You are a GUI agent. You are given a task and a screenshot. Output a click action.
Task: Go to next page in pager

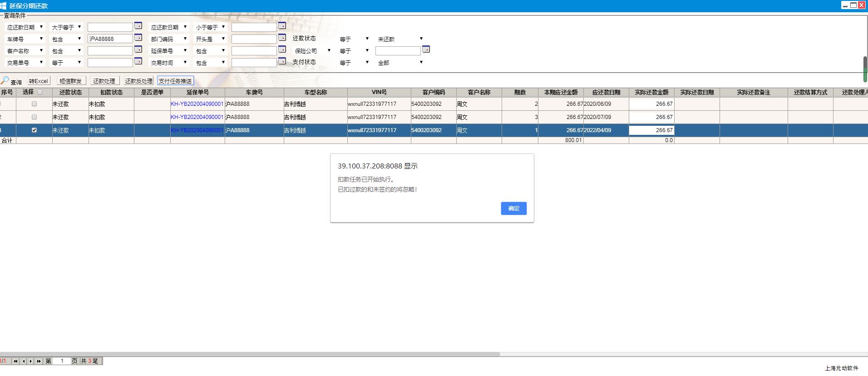tap(31, 361)
